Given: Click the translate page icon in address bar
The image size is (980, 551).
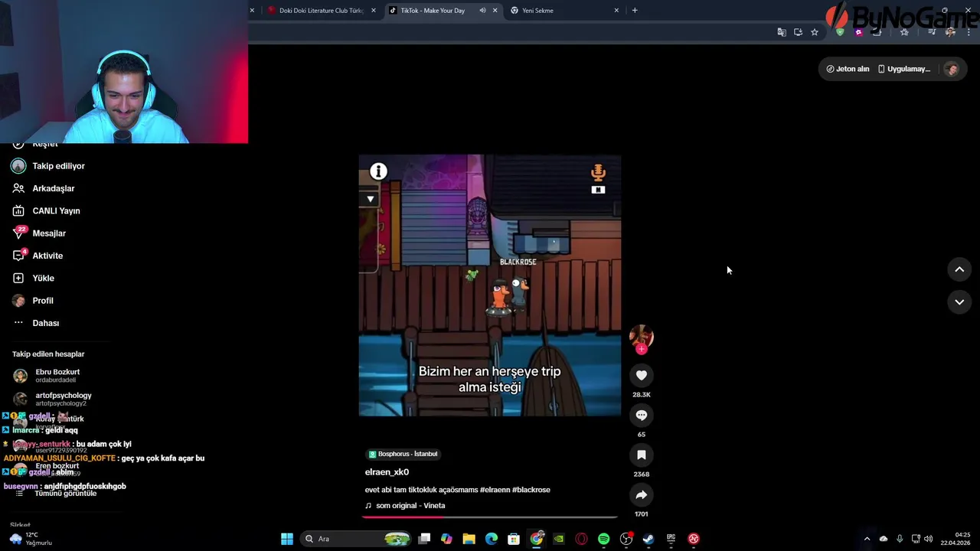Looking at the screenshot, I should tap(782, 32).
